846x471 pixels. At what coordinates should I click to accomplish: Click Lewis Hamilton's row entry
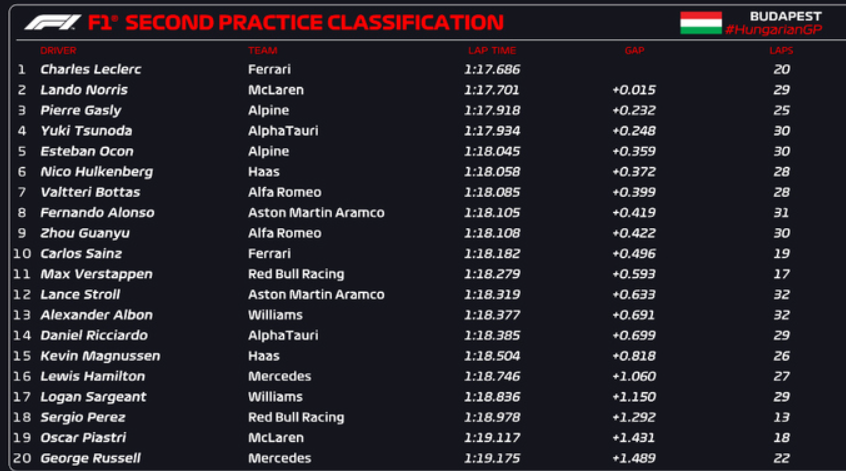coord(92,377)
